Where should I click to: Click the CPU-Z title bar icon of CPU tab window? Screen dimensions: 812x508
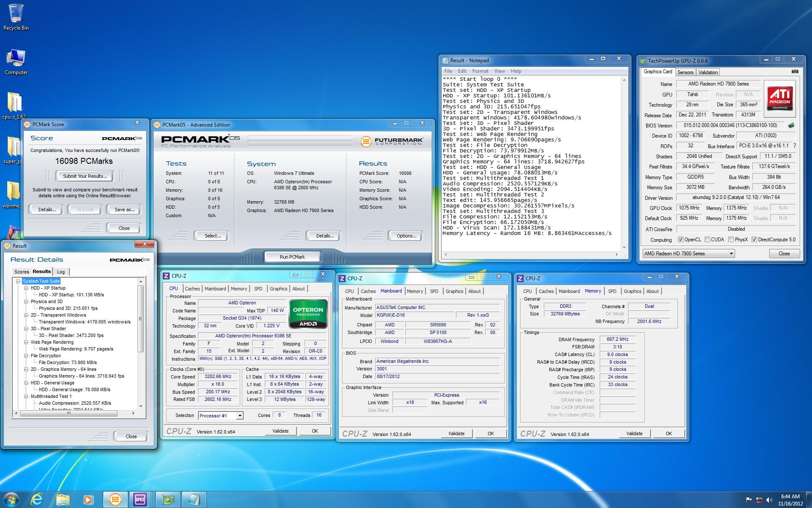(x=166, y=276)
